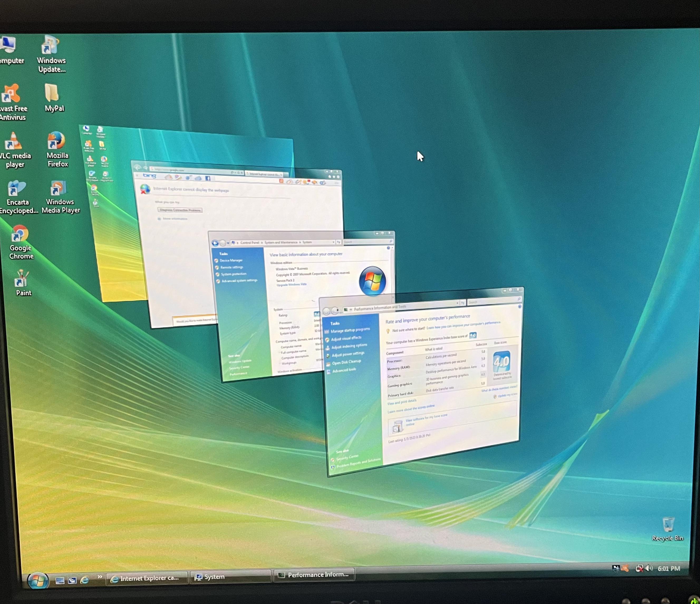Viewport: 700px width, 604px height.
Task: Click Learn more about the scores online
Action: [x=411, y=408]
